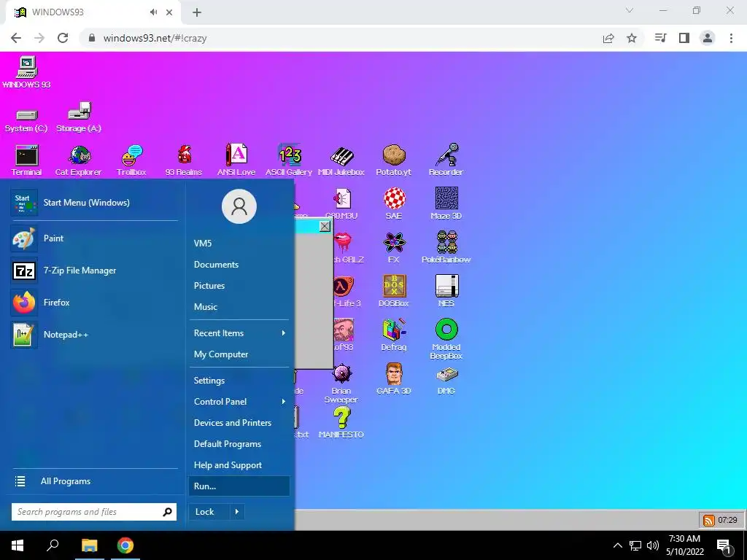Viewport: 747px width, 560px height.
Task: Open Music in the start menu
Action: point(239,307)
